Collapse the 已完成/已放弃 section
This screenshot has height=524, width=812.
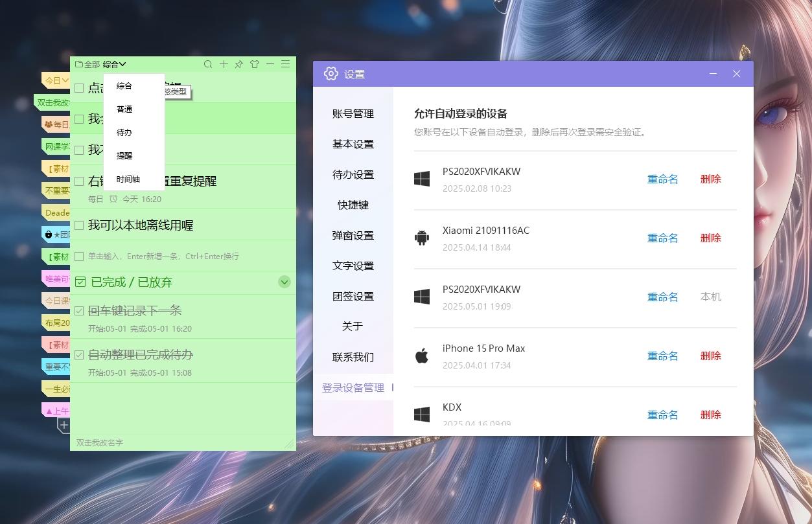pyautogui.click(x=284, y=282)
